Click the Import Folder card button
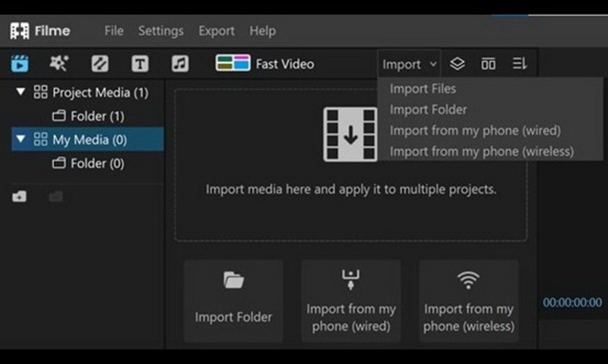608x364 pixels. [x=233, y=301]
